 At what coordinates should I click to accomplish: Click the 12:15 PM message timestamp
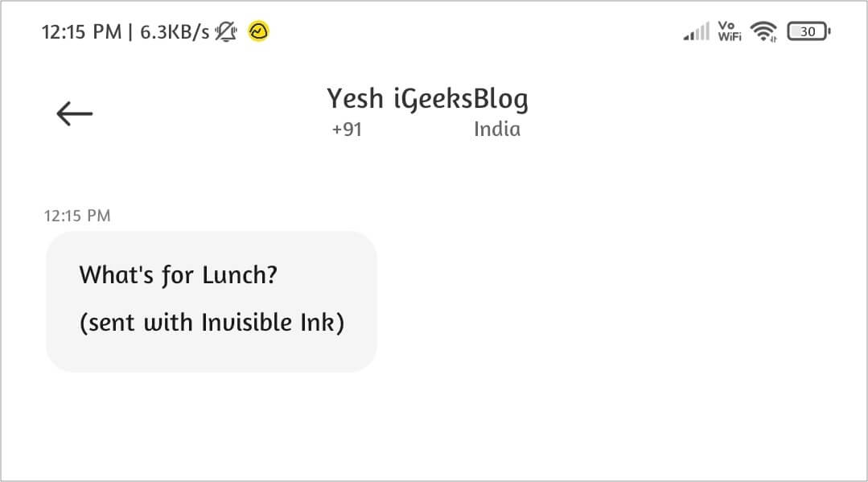point(77,216)
